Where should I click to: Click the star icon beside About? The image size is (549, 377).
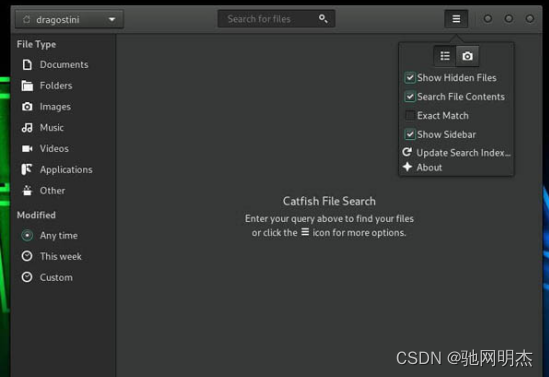(407, 167)
